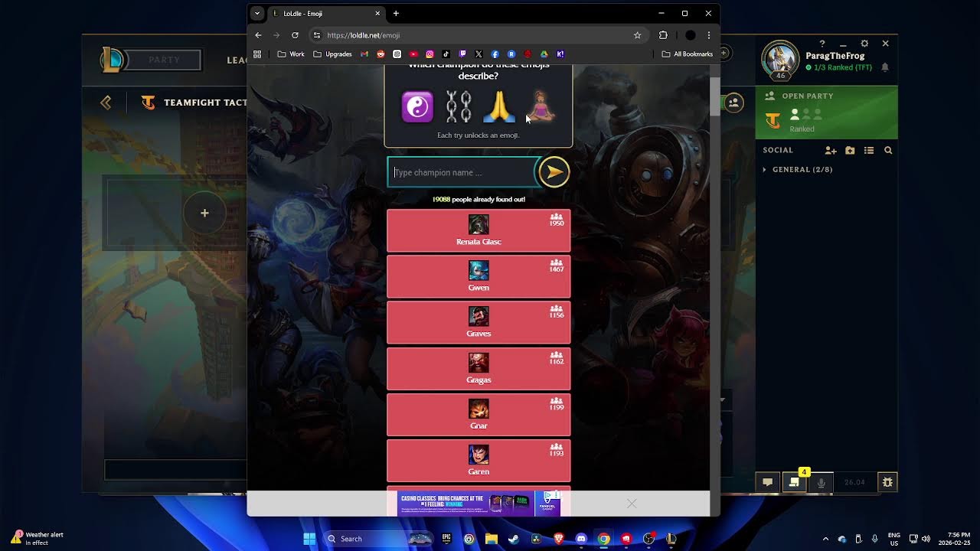
Task: Show hidden system tray icons
Action: 825,539
